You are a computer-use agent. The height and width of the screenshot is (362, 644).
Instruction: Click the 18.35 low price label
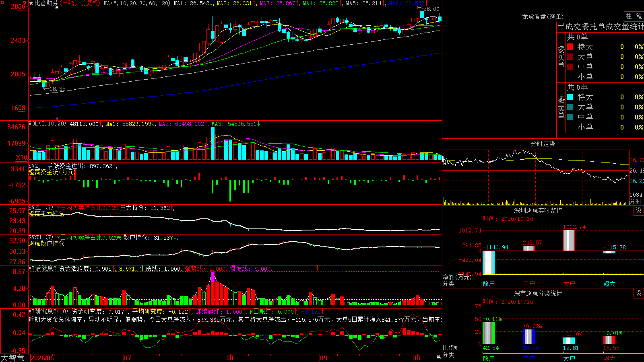(x=57, y=89)
